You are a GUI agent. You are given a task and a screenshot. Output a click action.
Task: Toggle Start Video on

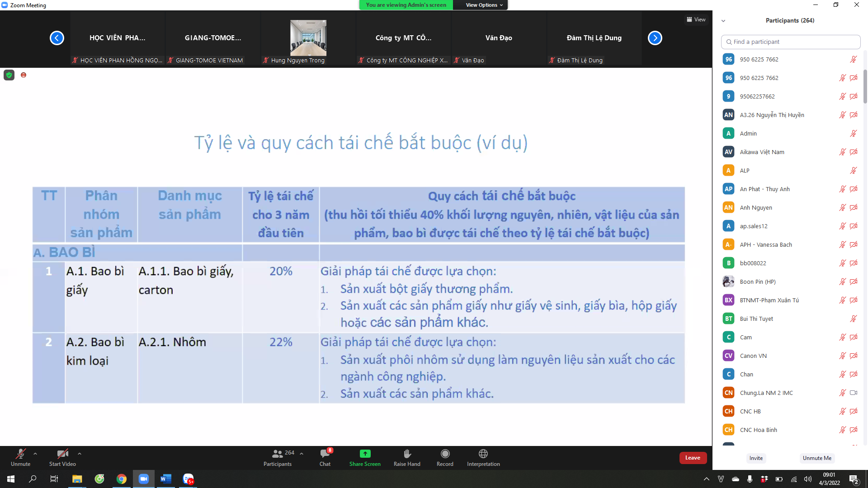pyautogui.click(x=62, y=454)
